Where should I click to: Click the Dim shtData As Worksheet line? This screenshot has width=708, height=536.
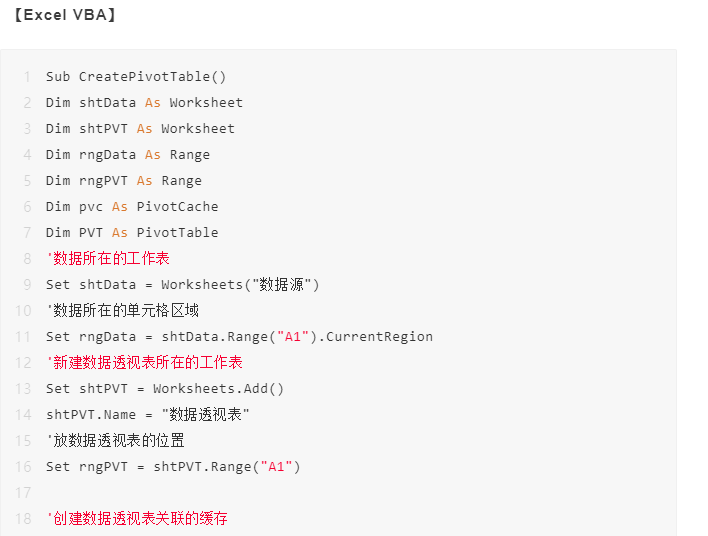point(144,103)
